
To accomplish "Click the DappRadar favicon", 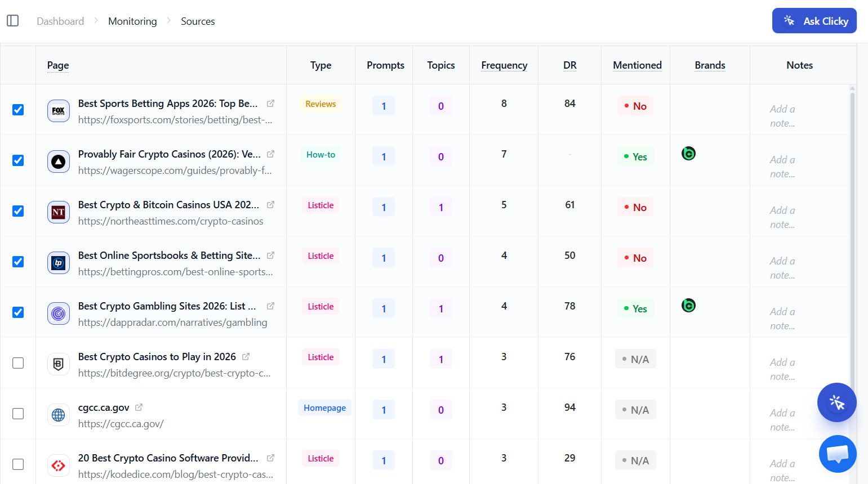I will click(x=59, y=313).
